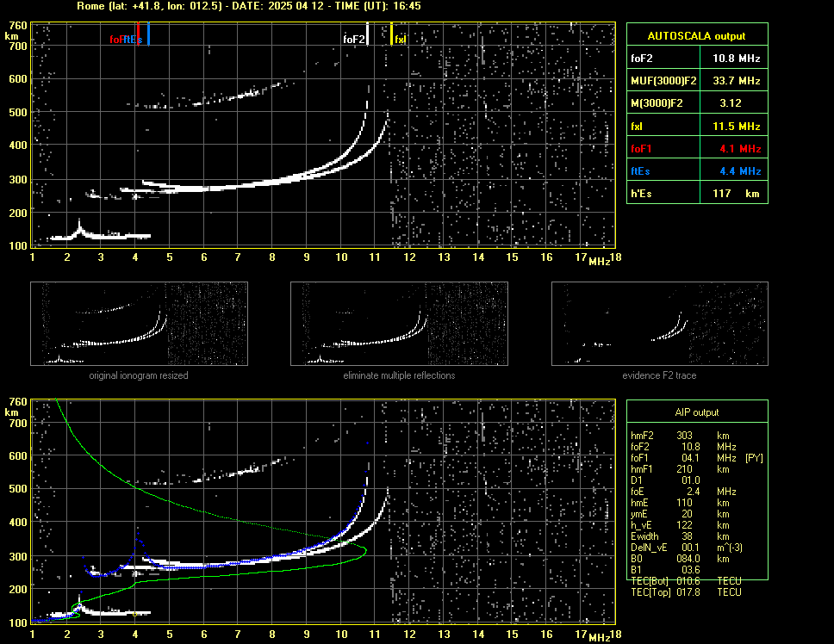Click the red foF1 label in AUTOSCALA table
Screen dimensions: 834x644
641,149
